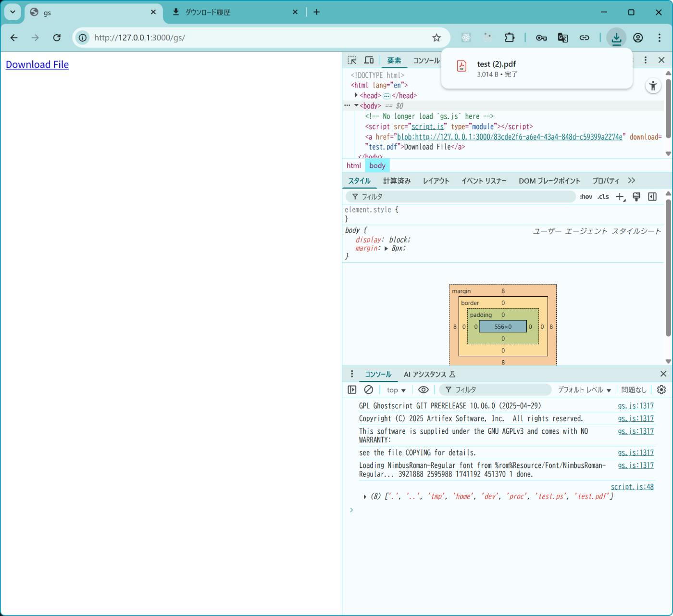Image resolution: width=673 pixels, height=616 pixels.
Task: Clear the console output
Action: click(x=369, y=390)
